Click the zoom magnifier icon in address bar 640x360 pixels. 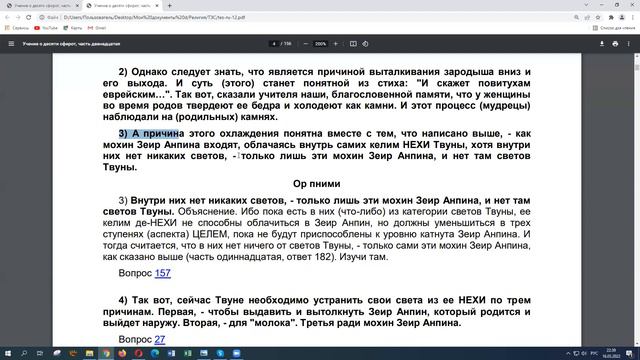(576, 18)
